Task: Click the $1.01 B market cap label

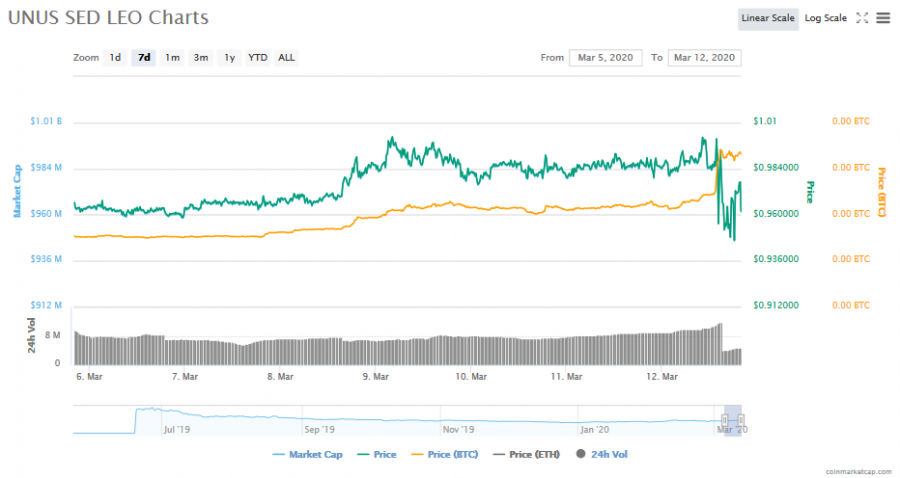Action: (46, 121)
